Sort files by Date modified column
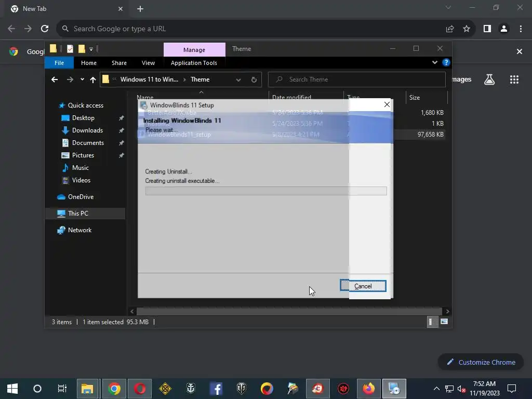The width and height of the screenshot is (532, 399). (291, 97)
